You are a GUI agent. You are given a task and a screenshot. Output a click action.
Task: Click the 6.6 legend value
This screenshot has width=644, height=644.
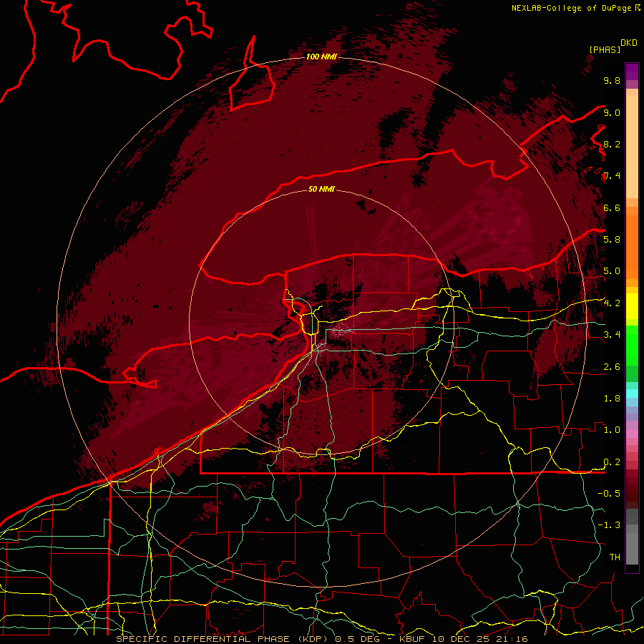coord(612,208)
